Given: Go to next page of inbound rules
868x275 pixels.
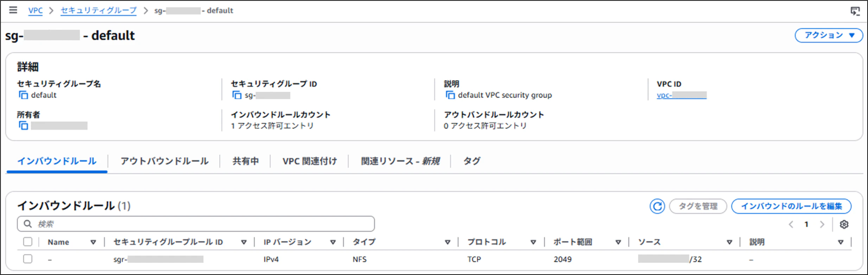Looking at the screenshot, I should pyautogui.click(x=822, y=224).
